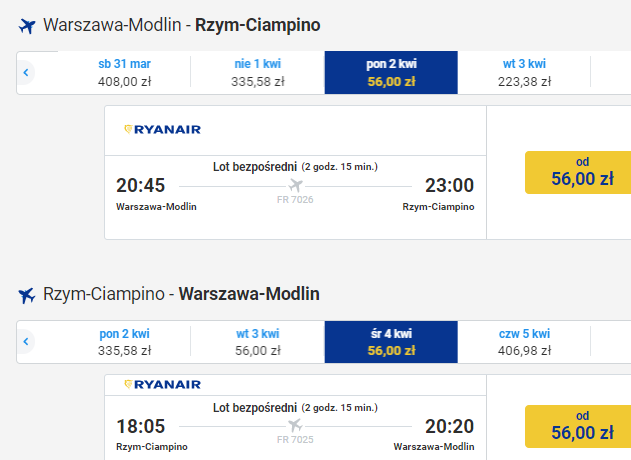Select return date śr 4 kwi
Viewport: 631px width, 460px height.
[x=391, y=342]
